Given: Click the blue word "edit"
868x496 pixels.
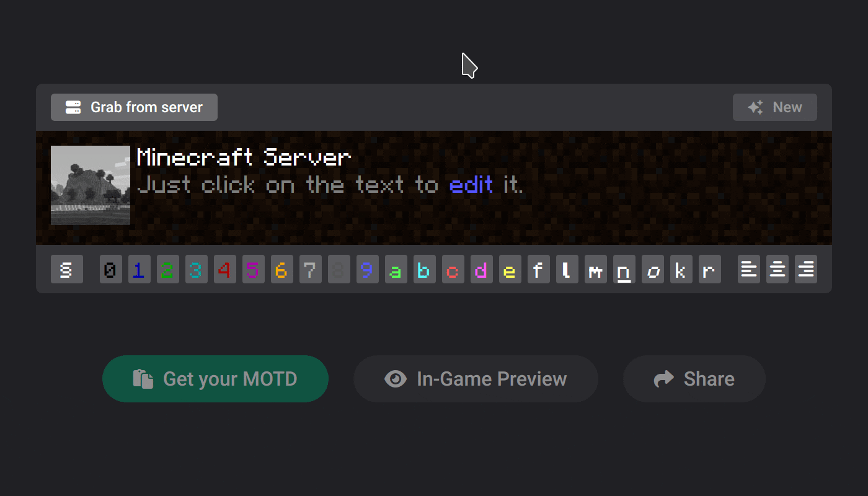Looking at the screenshot, I should pos(471,185).
